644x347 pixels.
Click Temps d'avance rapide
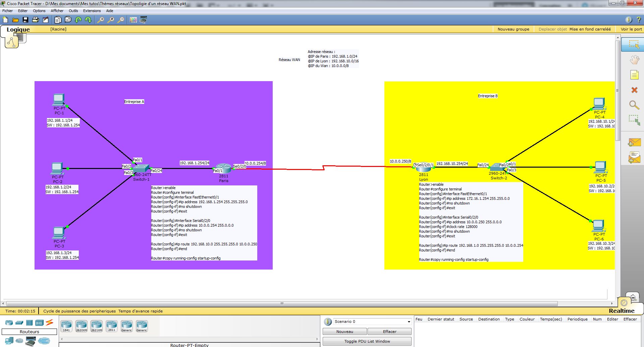[x=141, y=311]
